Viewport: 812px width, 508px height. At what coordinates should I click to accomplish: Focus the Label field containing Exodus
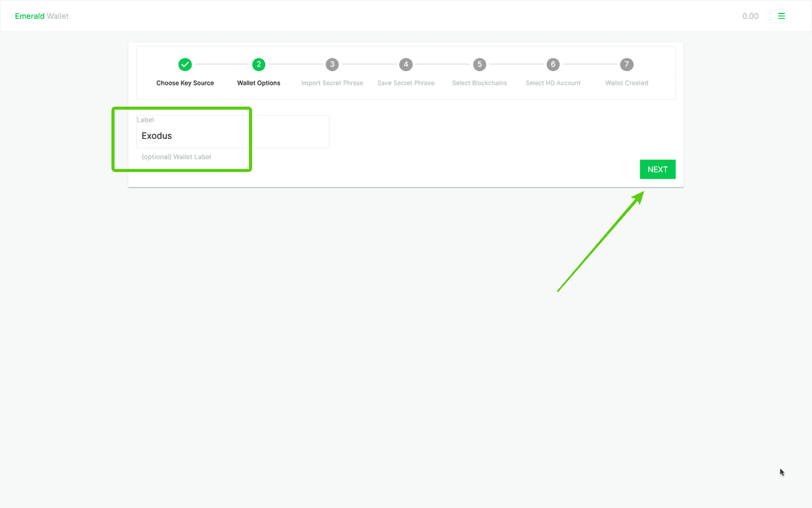coord(233,135)
